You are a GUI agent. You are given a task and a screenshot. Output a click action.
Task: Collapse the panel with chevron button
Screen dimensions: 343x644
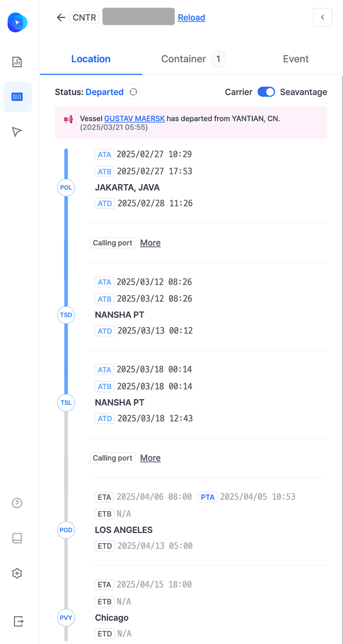tap(322, 17)
